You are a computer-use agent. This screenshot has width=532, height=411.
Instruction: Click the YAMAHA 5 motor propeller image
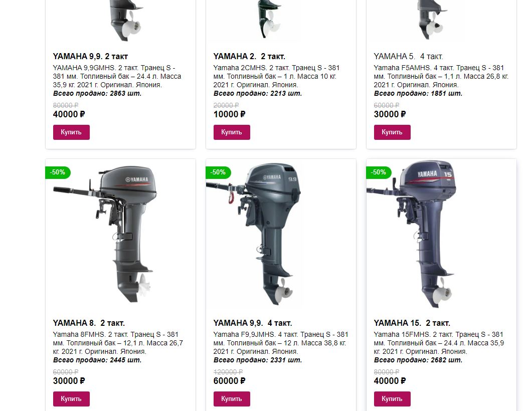[431, 21]
